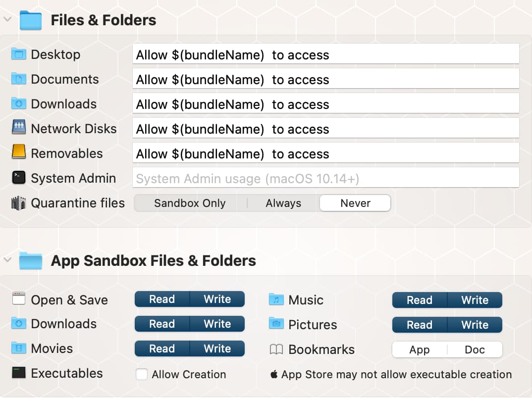532x398 pixels.
Task: Click the Executables terminal icon
Action: pos(18,373)
